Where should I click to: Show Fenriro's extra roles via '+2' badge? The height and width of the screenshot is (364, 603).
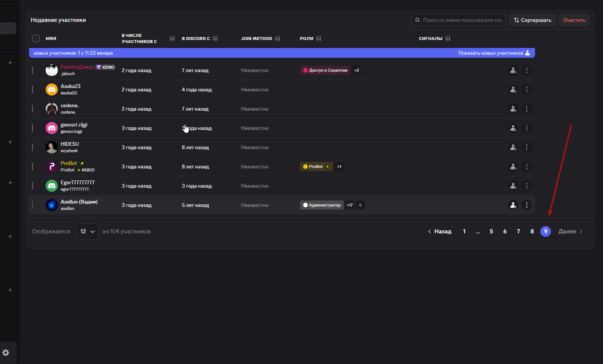point(356,70)
